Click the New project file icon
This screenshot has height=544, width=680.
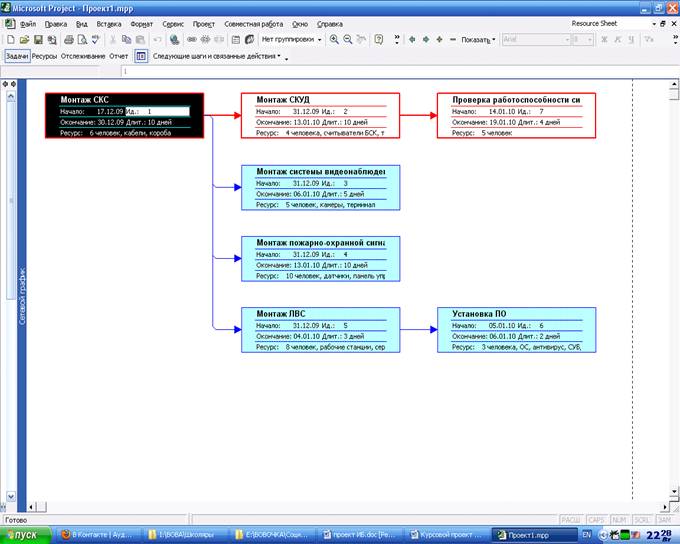11,39
